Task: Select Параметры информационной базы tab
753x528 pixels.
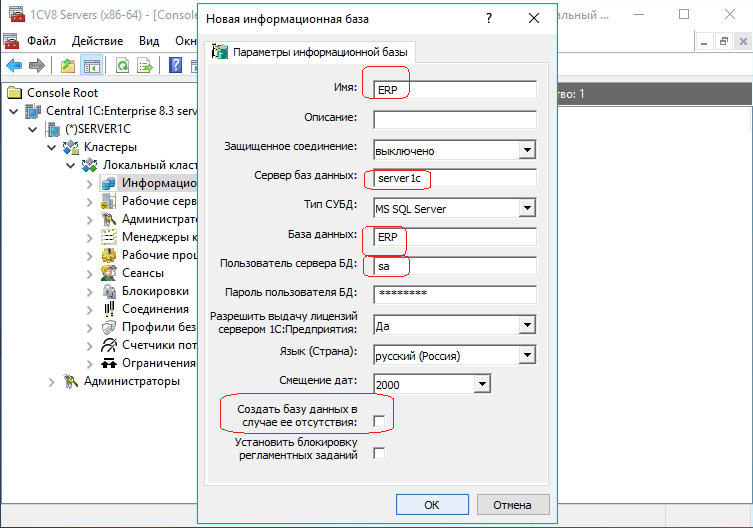Action: 310,52
